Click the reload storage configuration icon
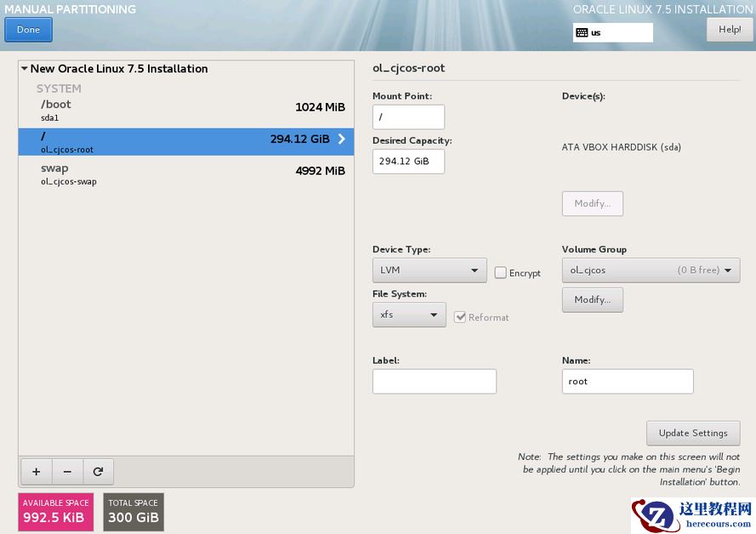 (x=98, y=471)
